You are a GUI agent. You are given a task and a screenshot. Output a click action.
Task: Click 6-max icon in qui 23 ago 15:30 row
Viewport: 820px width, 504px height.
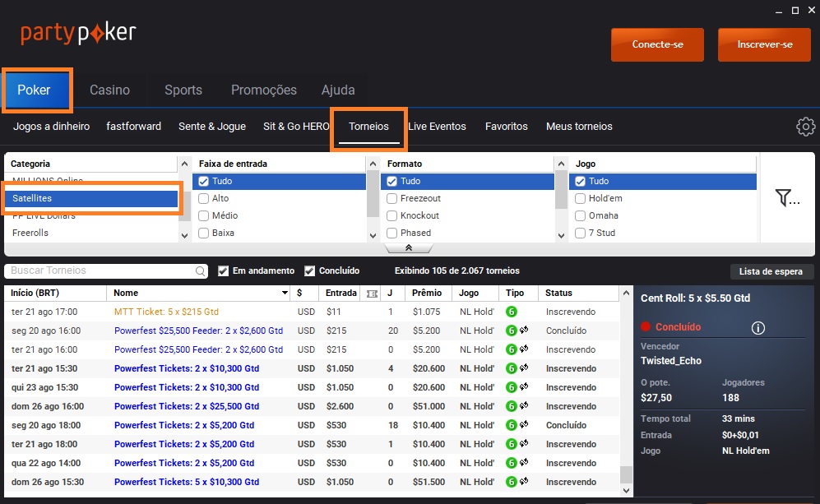tap(512, 387)
